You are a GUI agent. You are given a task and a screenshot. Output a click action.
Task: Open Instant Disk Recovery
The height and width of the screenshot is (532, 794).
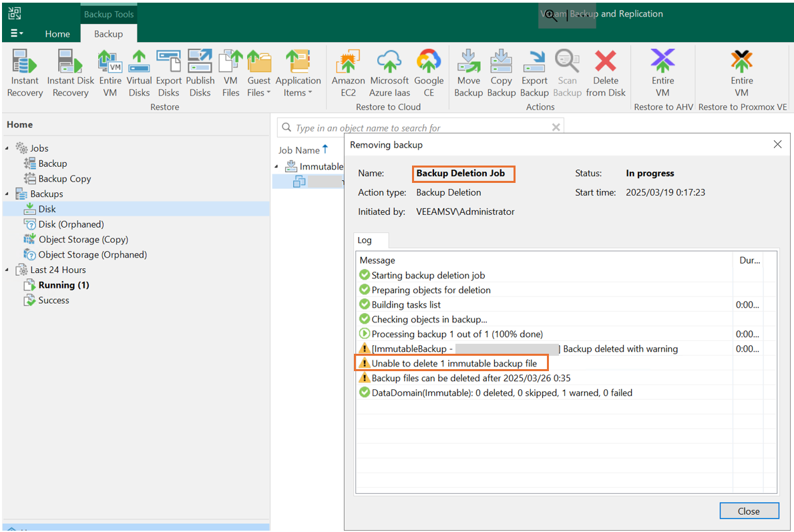[x=70, y=73]
